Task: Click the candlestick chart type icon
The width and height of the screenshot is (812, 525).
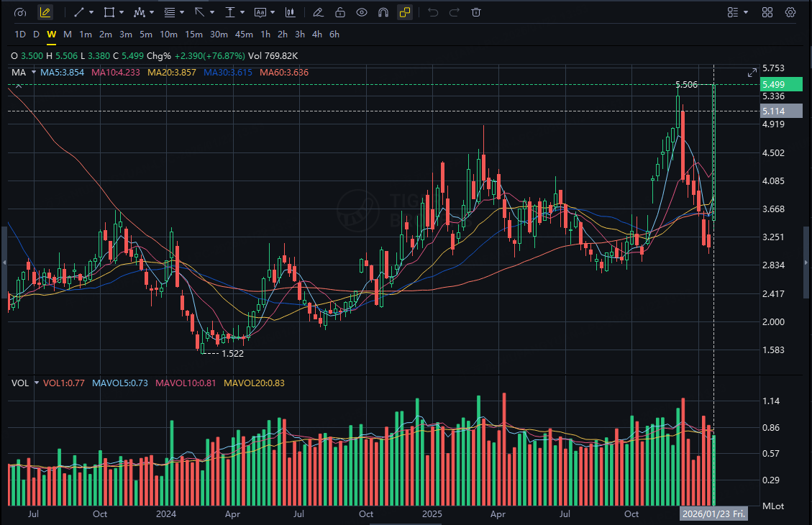Action: 290,12
